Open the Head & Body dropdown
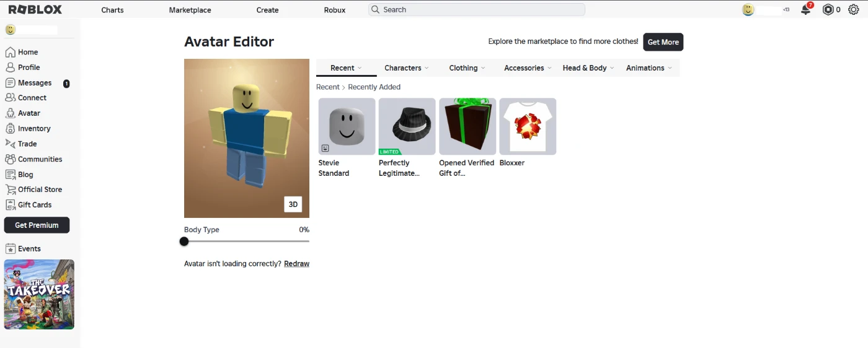 click(588, 68)
